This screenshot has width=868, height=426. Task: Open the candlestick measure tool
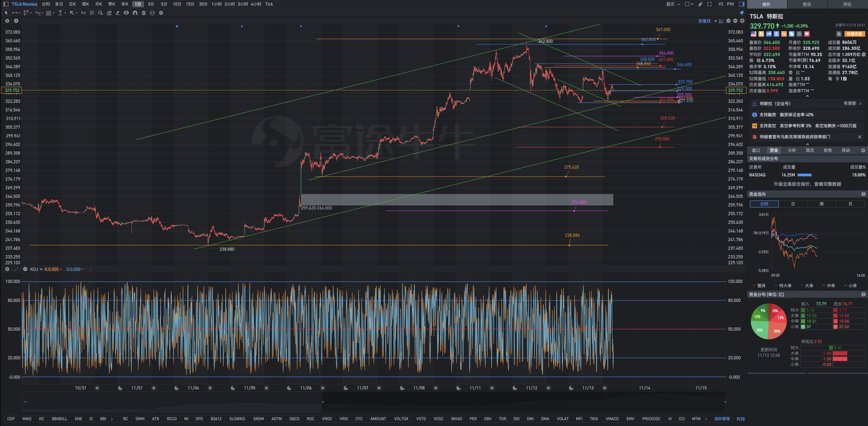(x=109, y=13)
